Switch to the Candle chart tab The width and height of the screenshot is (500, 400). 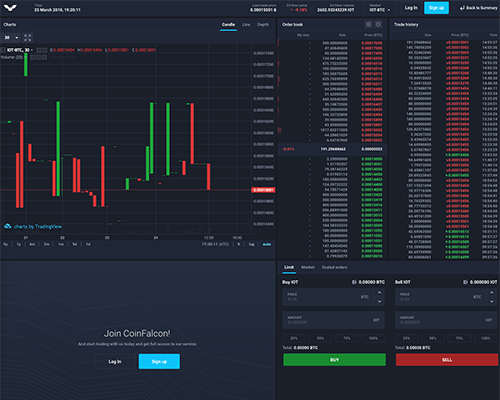click(x=228, y=25)
